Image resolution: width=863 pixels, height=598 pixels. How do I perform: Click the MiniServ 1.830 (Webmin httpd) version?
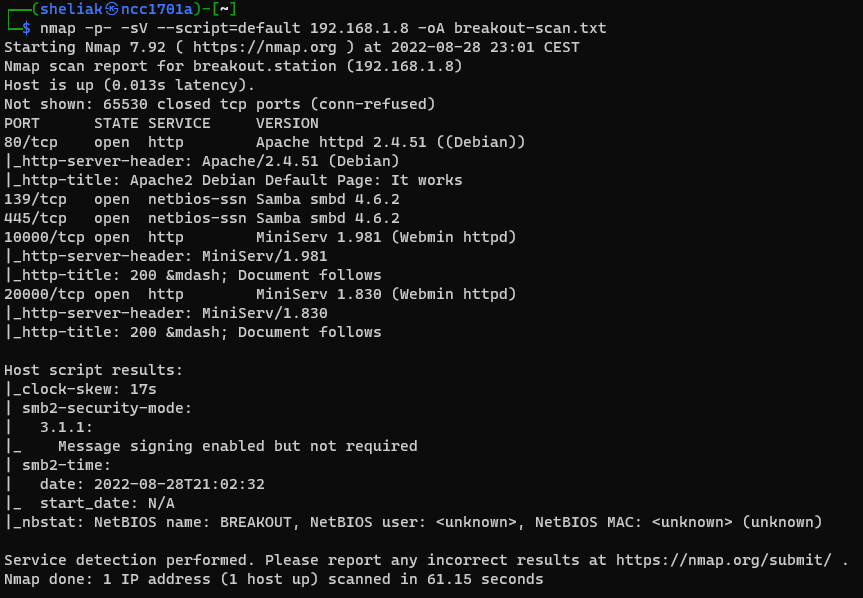click(385, 294)
